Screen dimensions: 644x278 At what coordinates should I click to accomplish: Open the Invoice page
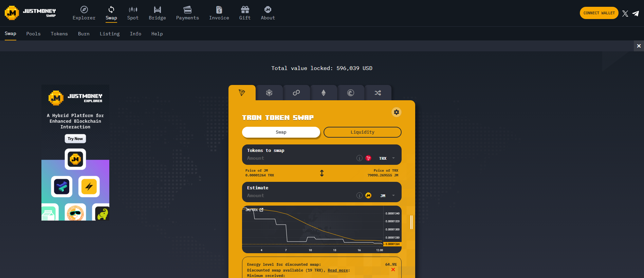coord(219,13)
